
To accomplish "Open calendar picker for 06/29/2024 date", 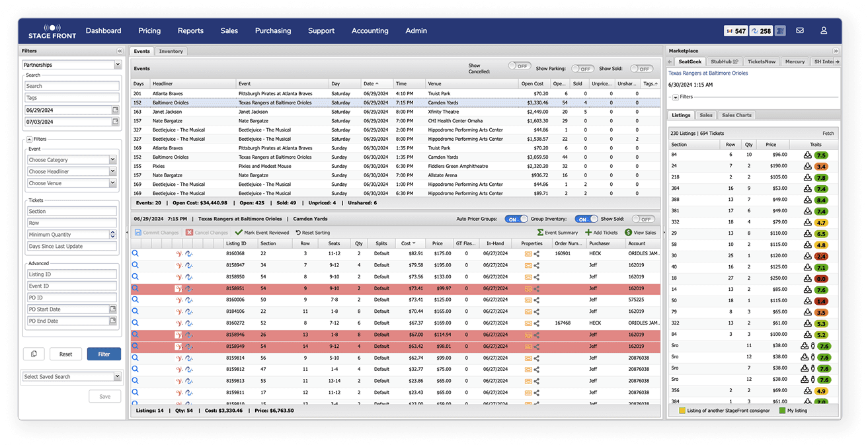I will pyautogui.click(x=116, y=110).
